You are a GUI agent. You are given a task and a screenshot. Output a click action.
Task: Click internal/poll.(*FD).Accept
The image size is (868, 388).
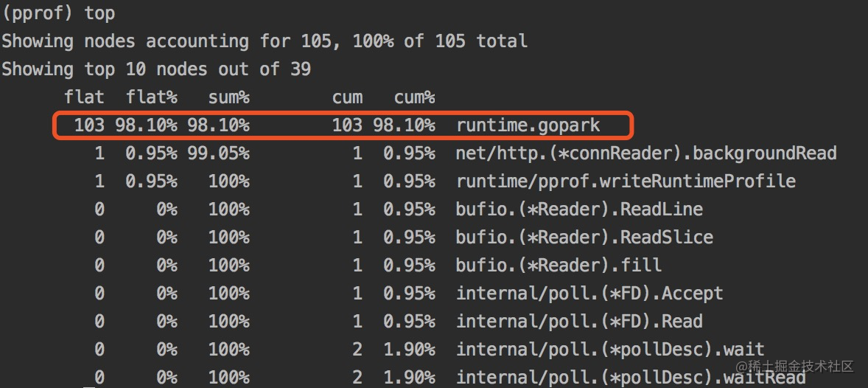coord(589,294)
